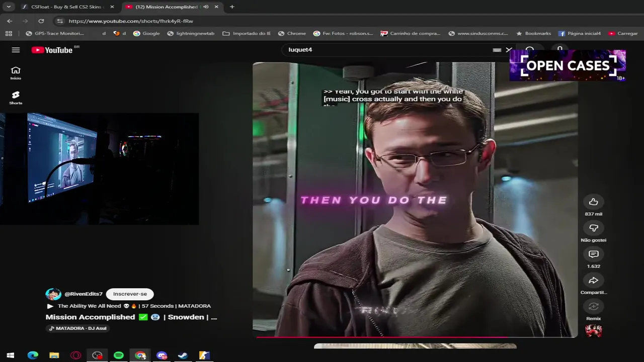644x362 pixels.
Task: Close the Mission Accomplished YouTube tab
Action: click(216, 7)
